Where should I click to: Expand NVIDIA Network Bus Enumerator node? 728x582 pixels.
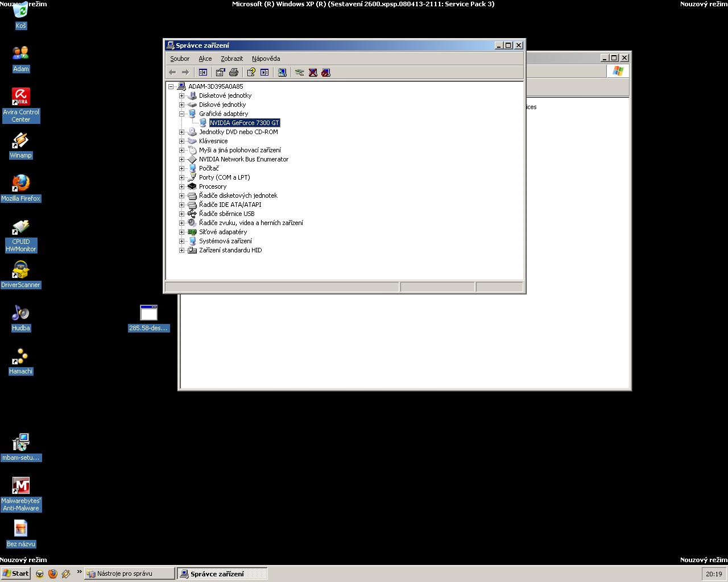tap(182, 159)
